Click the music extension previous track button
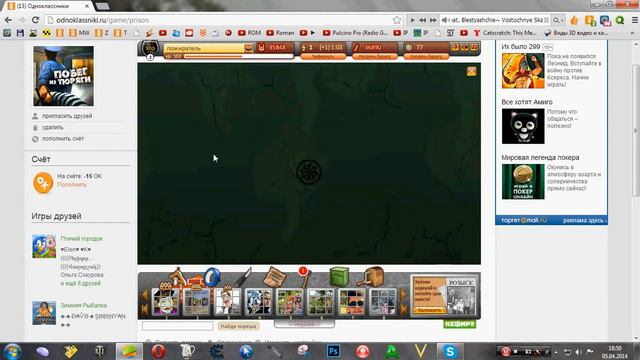The height and width of the screenshot is (360, 640). 422,20
